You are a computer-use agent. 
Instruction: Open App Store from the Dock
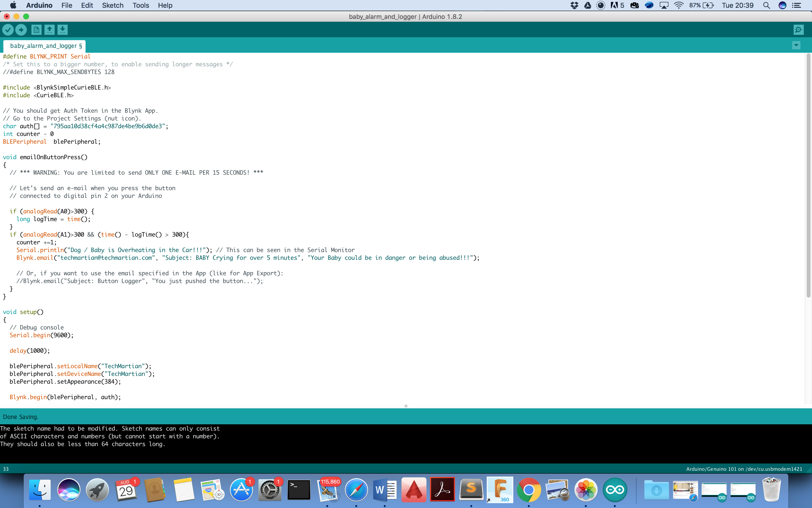pos(241,490)
